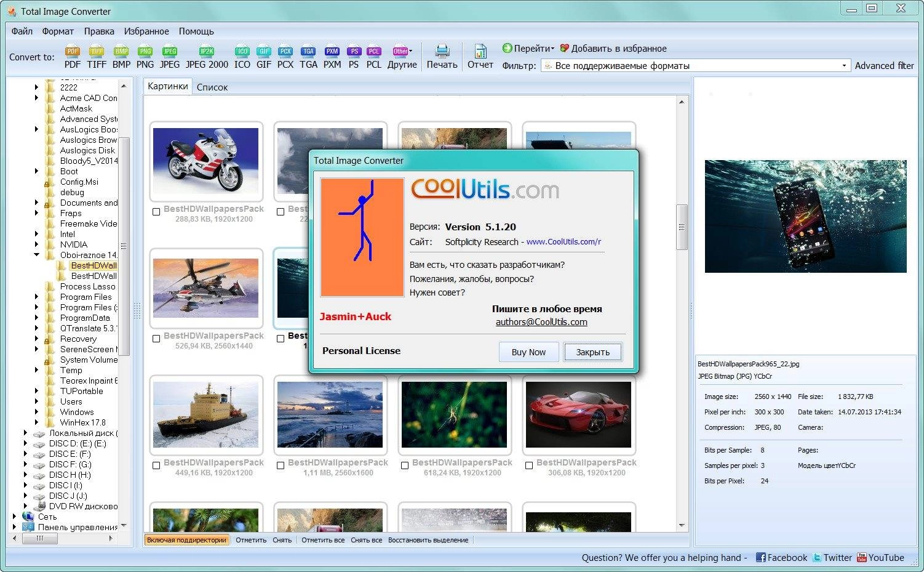Convert to PS format icon
The image size is (924, 572).
click(354, 56)
